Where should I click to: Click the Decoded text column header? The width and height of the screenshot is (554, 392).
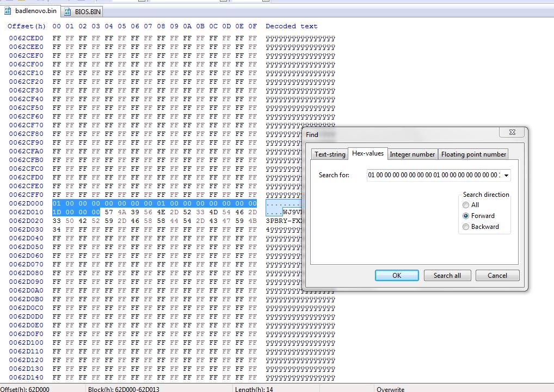click(x=292, y=26)
